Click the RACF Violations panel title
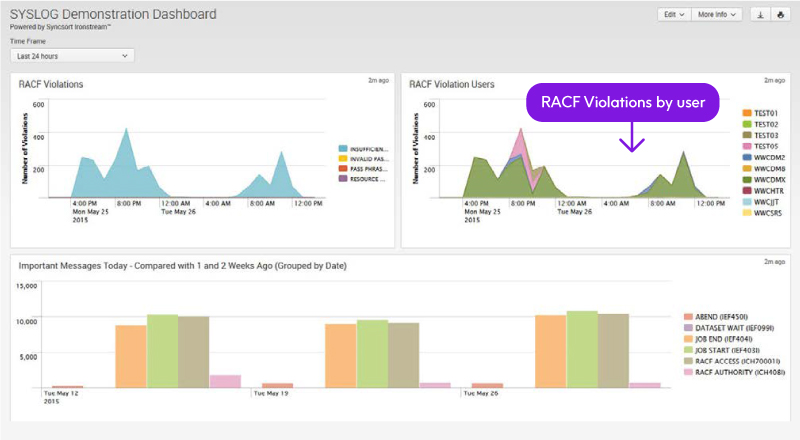 [51, 84]
